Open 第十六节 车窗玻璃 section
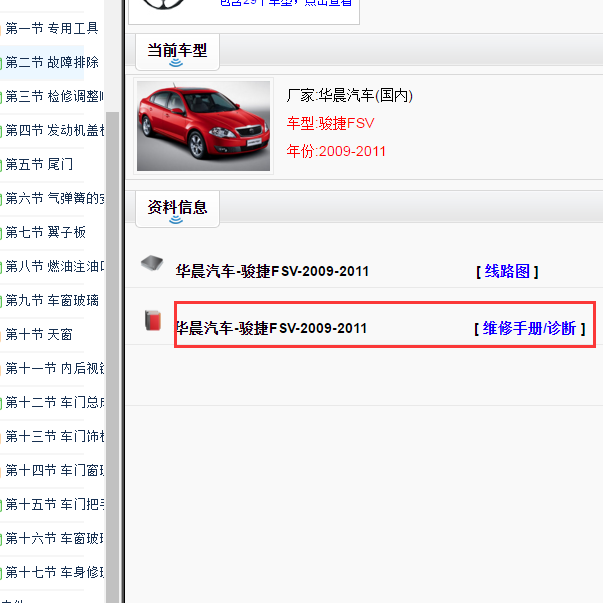 [x=54, y=538]
